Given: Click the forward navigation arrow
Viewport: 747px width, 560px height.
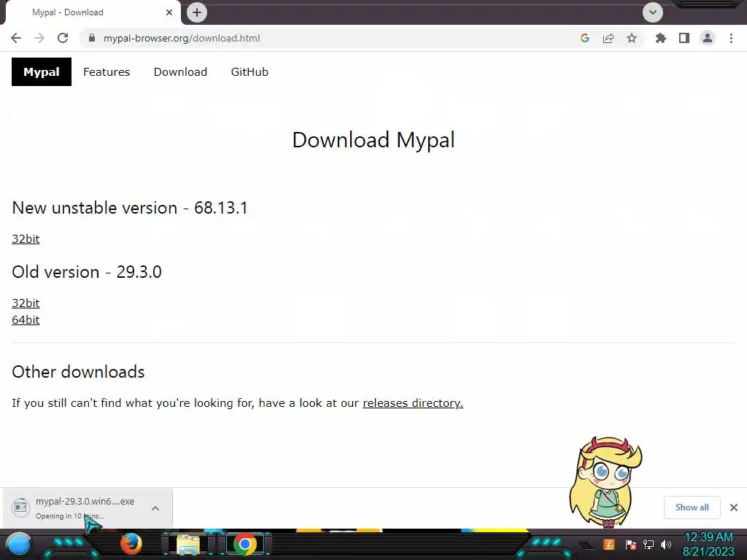Looking at the screenshot, I should click(x=39, y=38).
